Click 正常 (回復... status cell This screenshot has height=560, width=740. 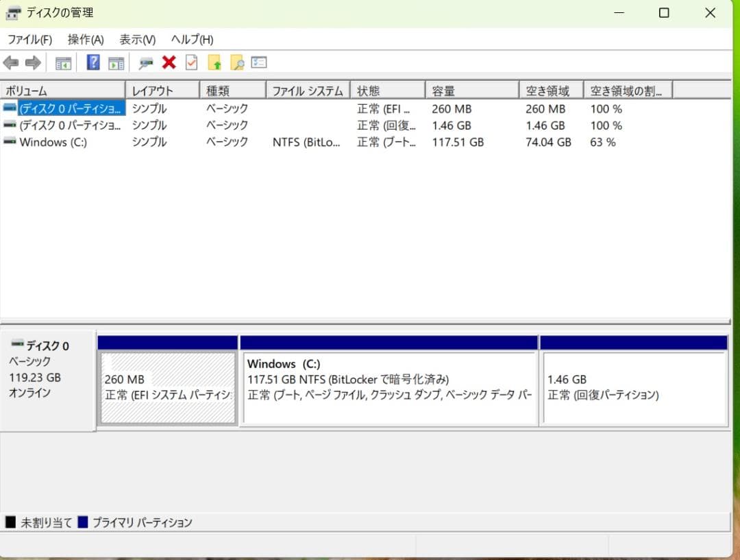pos(386,125)
